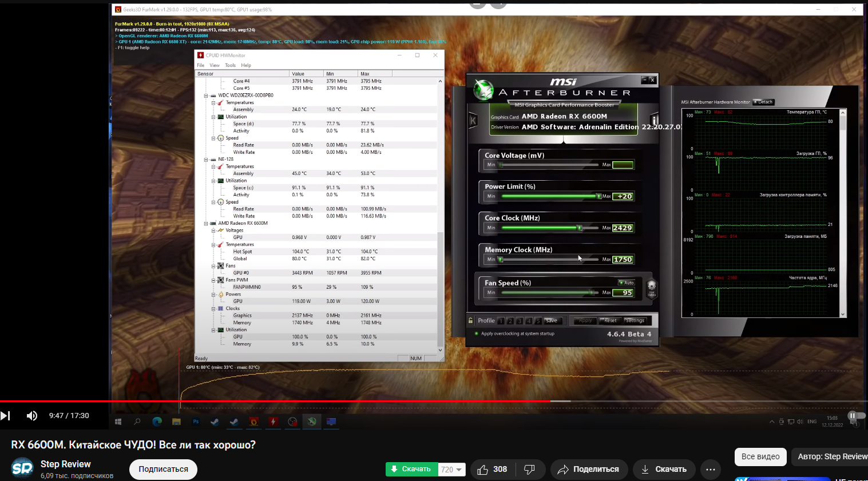Collapse the AMD Radeon RX 6600M node
This screenshot has width=868, height=481.
(x=206, y=224)
